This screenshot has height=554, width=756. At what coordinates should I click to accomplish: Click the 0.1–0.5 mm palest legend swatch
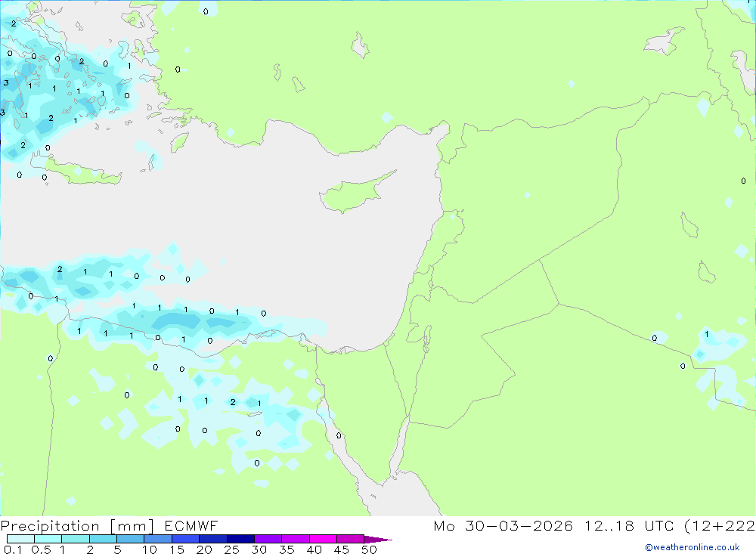20,539
